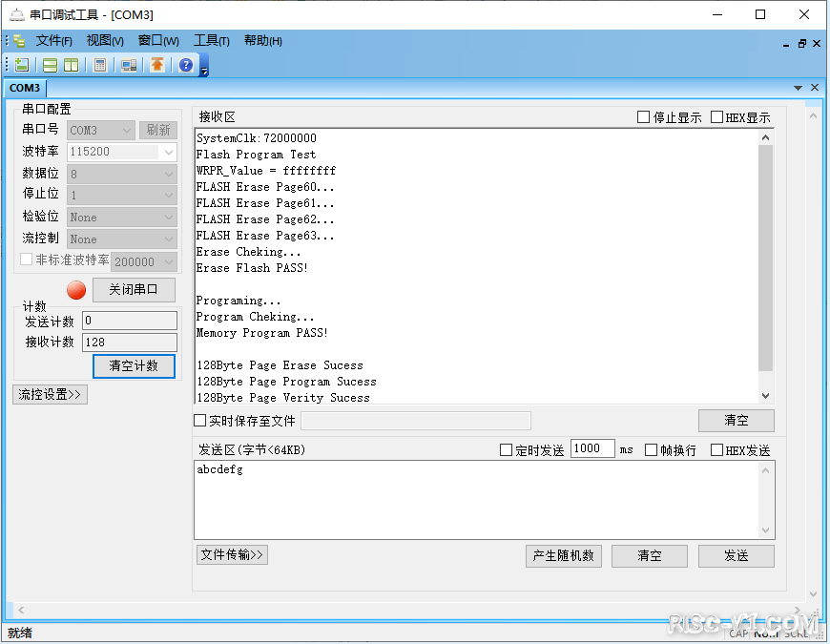830x644 pixels.
Task: Click the receive area scroll-up arrow
Action: click(x=765, y=137)
